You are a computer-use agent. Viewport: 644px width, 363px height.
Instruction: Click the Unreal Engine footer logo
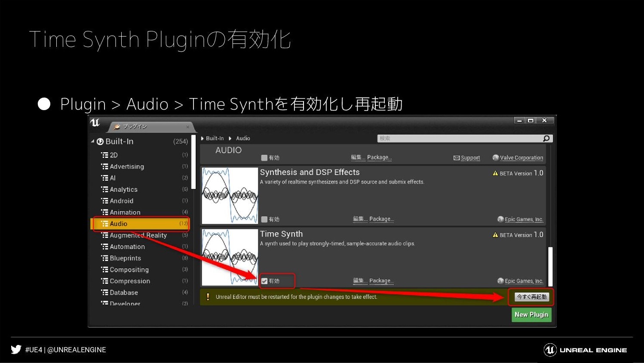586,350
